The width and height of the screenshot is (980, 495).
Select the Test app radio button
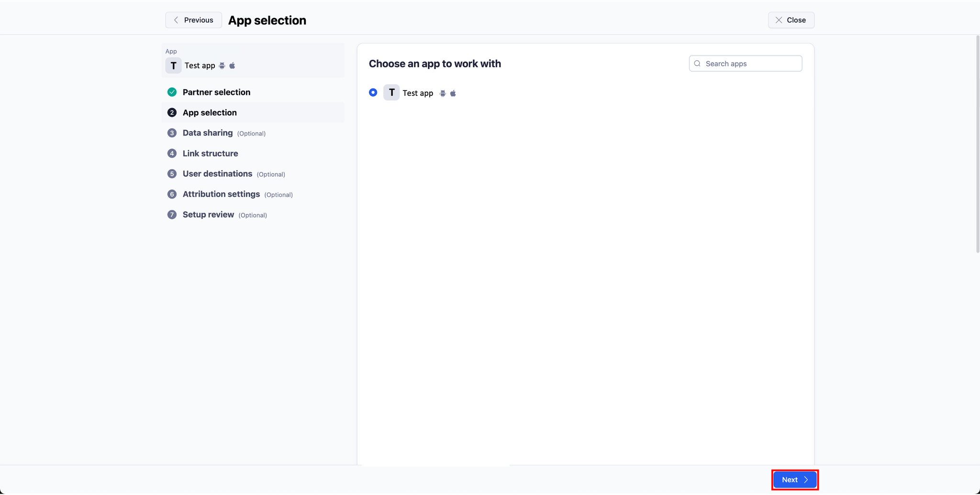click(373, 92)
